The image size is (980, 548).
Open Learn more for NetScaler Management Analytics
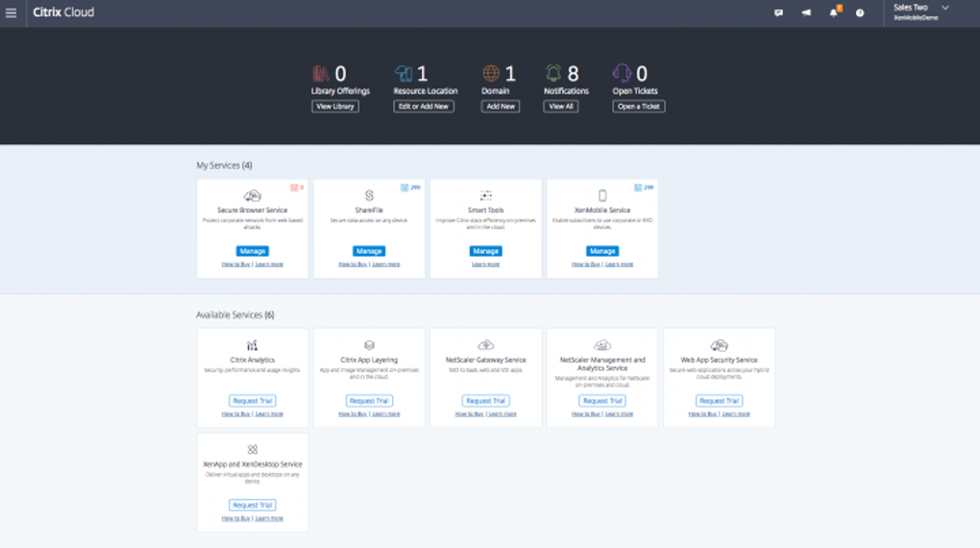620,414
